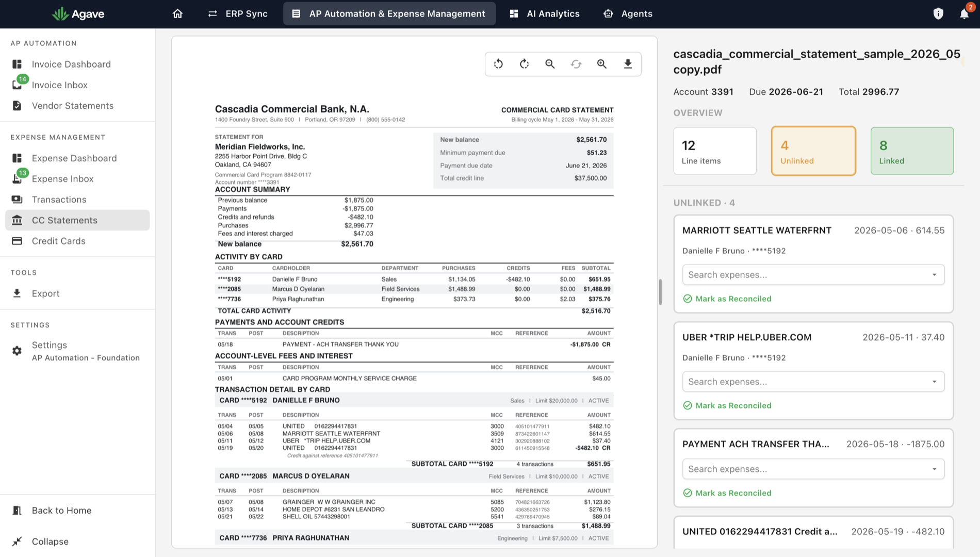
Task: Rotate the PDF counterclockwise
Action: click(x=498, y=64)
